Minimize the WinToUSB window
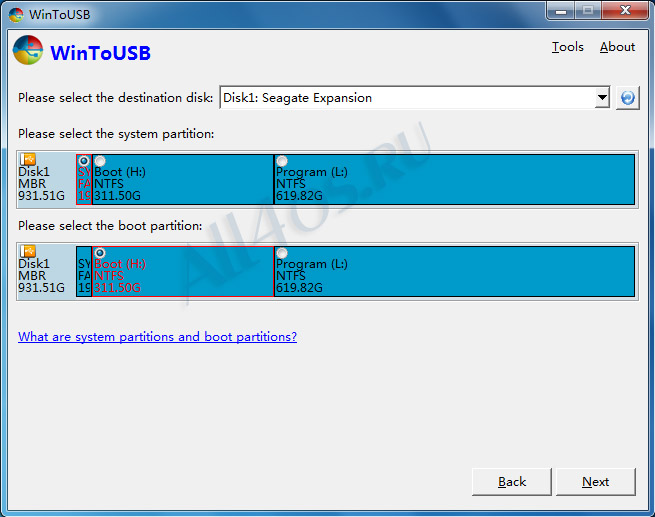The image size is (655, 517). (x=561, y=10)
